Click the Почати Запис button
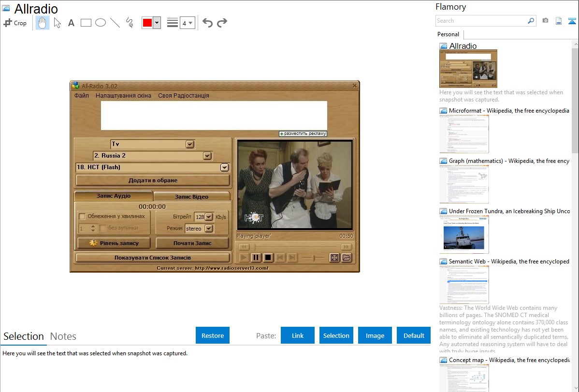 192,243
